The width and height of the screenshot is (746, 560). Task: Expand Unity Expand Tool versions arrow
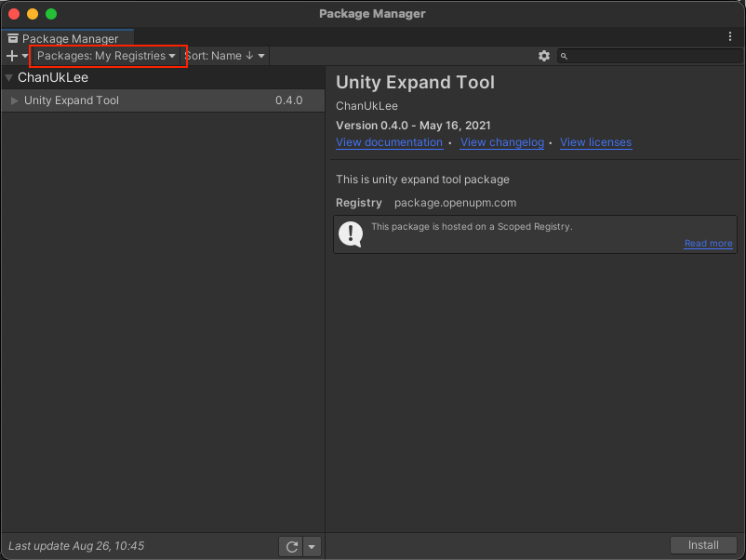(14, 100)
